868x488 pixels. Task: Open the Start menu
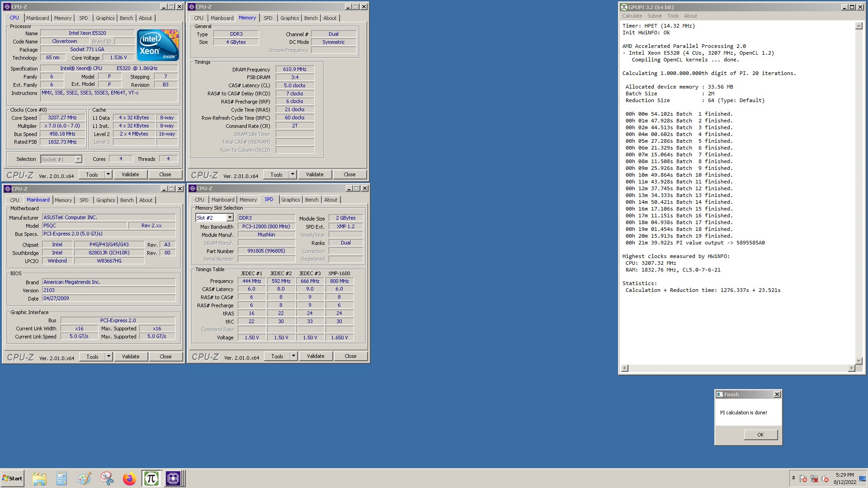click(x=12, y=479)
